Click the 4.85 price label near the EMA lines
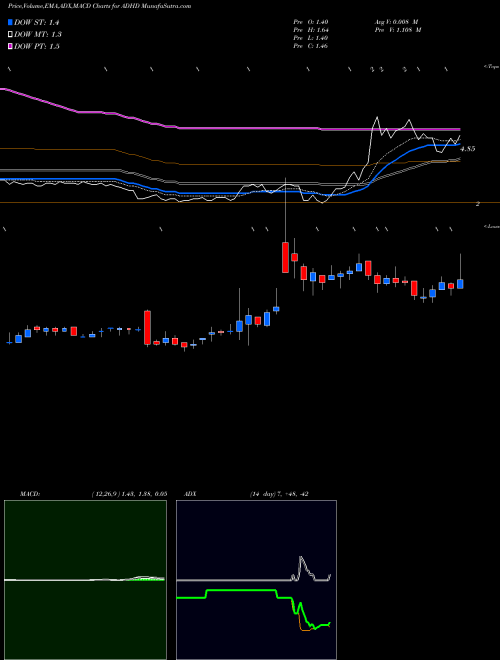Viewport: 500px width, 660px height. click(x=467, y=149)
